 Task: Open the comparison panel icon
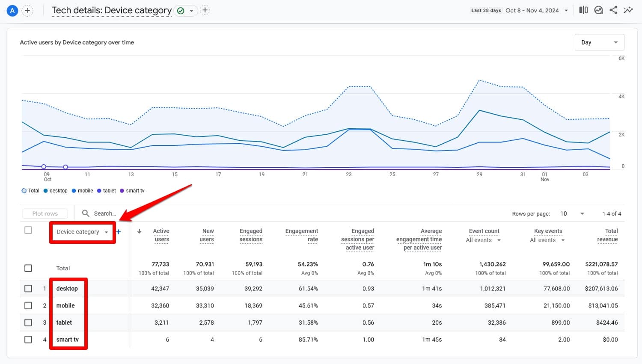(x=583, y=10)
